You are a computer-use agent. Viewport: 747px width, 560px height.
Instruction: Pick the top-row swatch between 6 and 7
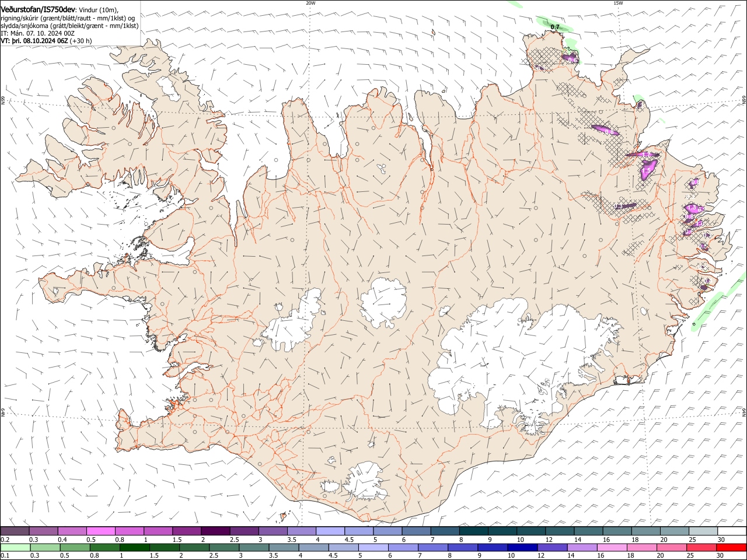pos(416,531)
